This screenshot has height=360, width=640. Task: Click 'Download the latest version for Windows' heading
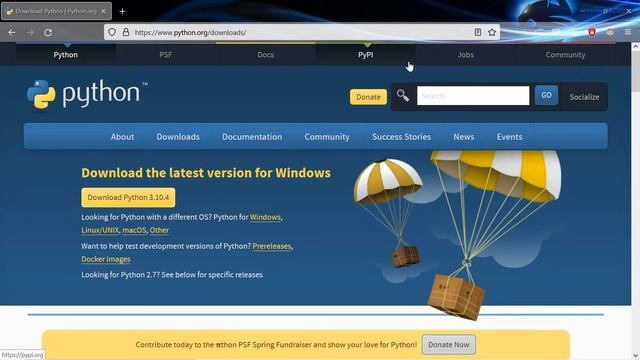[x=206, y=173]
